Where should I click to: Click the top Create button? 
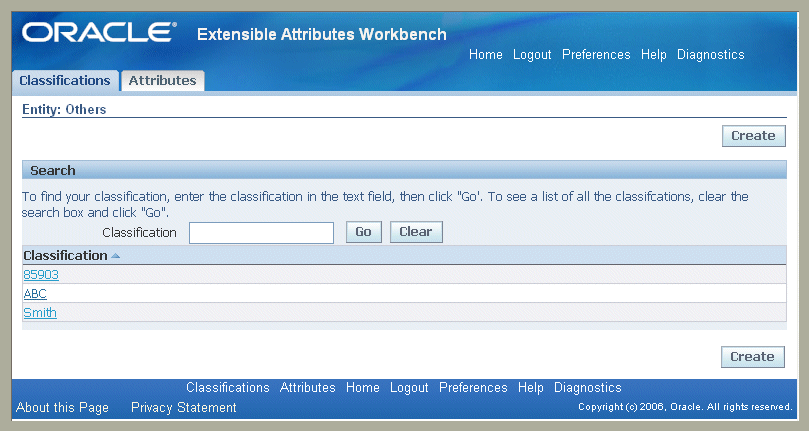click(x=753, y=136)
